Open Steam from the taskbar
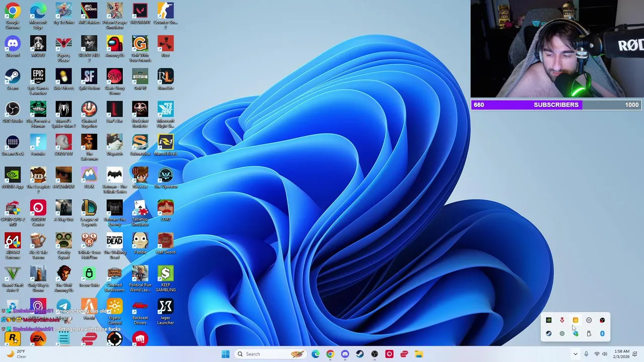 [360, 354]
